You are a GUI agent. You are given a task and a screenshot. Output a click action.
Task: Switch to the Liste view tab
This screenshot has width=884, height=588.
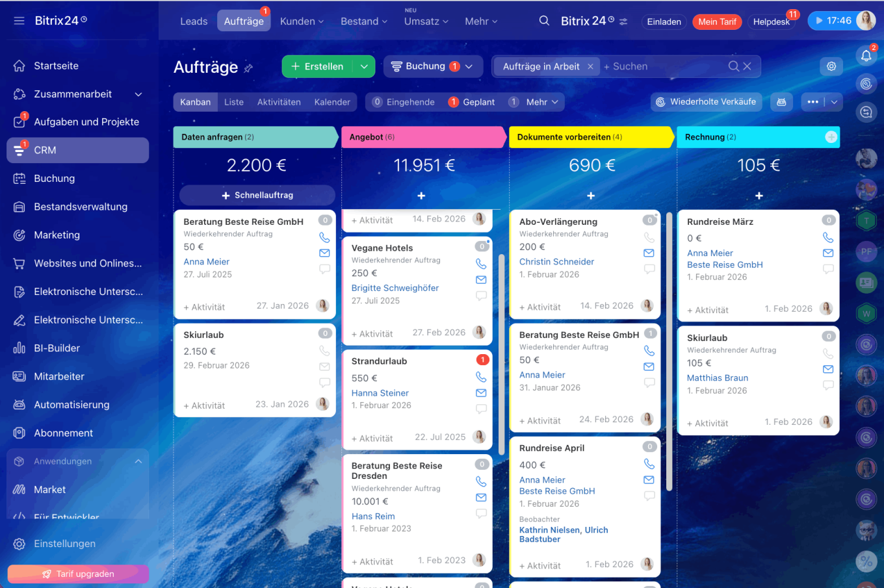point(234,102)
